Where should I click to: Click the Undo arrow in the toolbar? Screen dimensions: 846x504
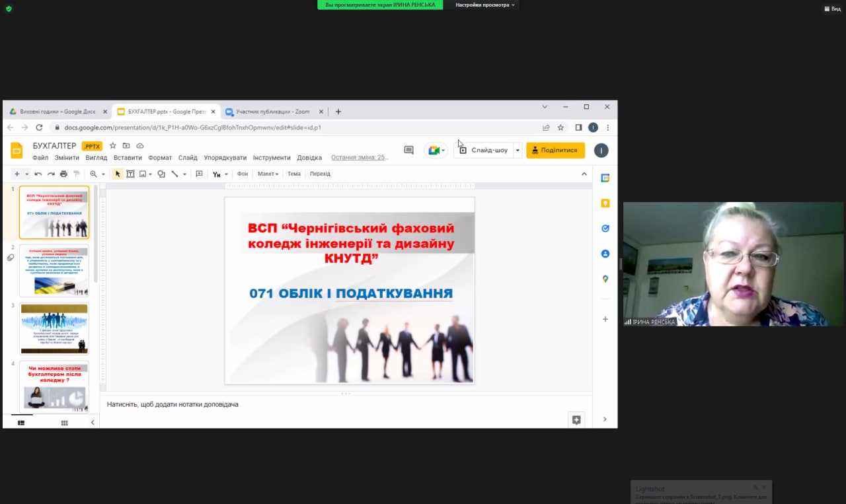pyautogui.click(x=38, y=174)
